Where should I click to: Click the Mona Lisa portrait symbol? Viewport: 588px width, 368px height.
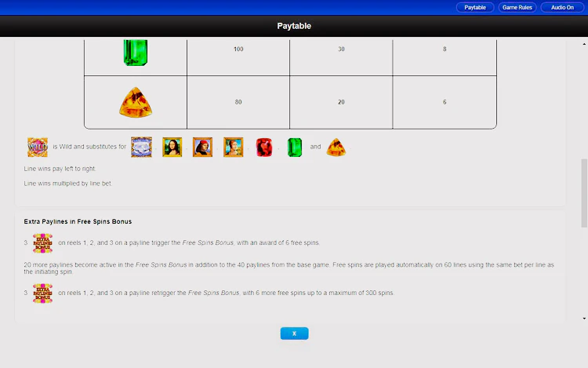pos(172,147)
